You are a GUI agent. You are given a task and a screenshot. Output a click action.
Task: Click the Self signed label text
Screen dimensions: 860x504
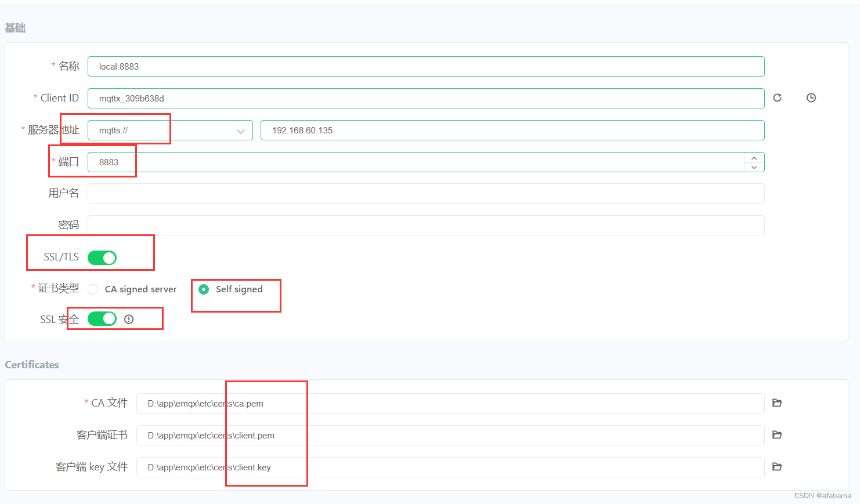(x=239, y=289)
